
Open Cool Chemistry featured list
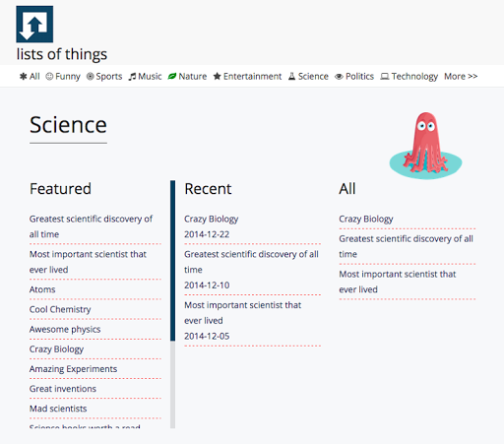point(60,309)
